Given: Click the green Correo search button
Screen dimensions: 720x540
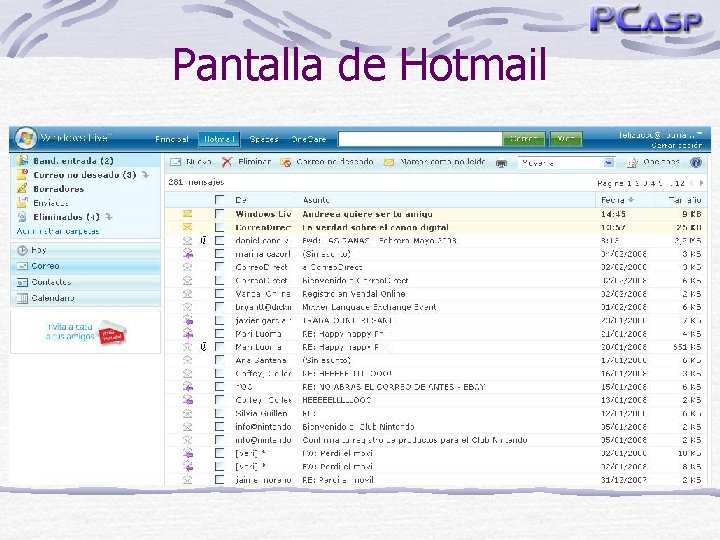Looking at the screenshot, I should point(524,139).
